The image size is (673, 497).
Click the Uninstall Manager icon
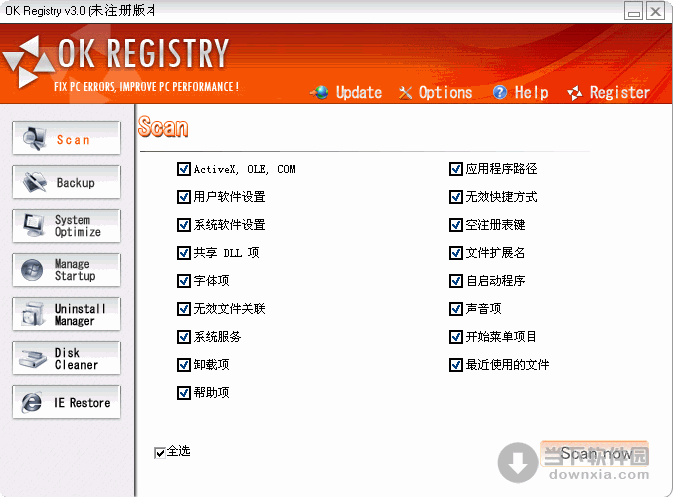pyautogui.click(x=33, y=314)
